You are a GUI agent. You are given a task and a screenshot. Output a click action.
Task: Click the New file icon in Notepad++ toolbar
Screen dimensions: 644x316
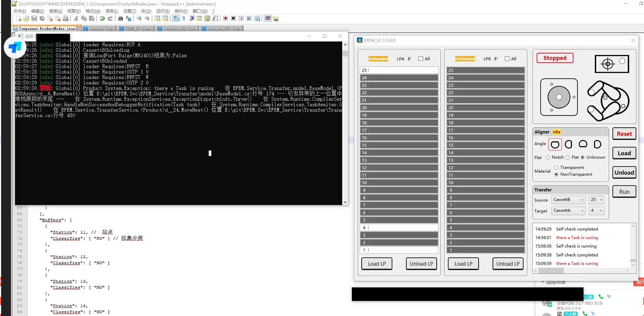pyautogui.click(x=18, y=18)
